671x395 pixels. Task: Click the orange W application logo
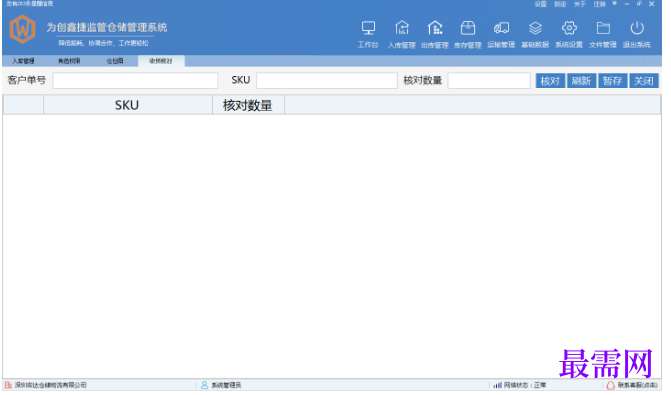click(x=22, y=29)
